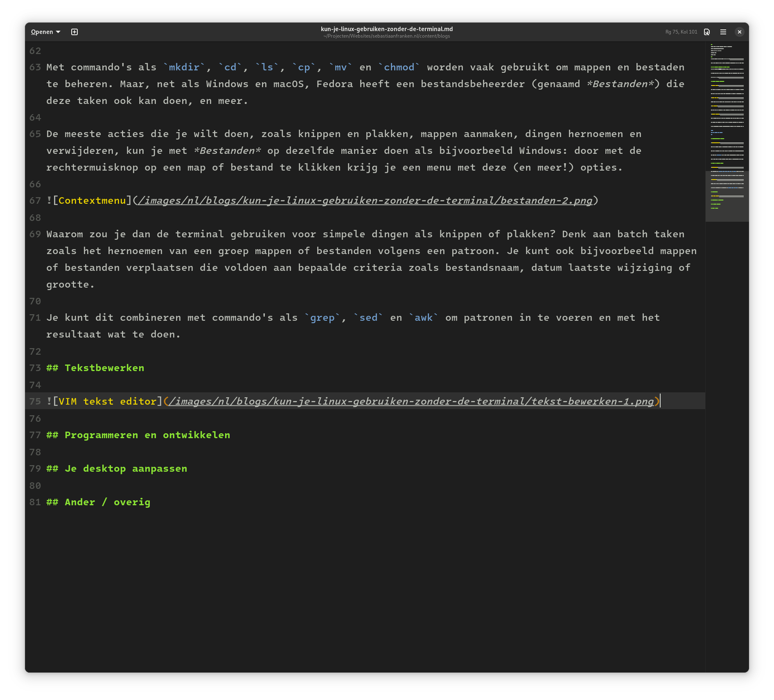Click the Contextmenu alt text
The height and width of the screenshot is (700, 774).
[92, 200]
